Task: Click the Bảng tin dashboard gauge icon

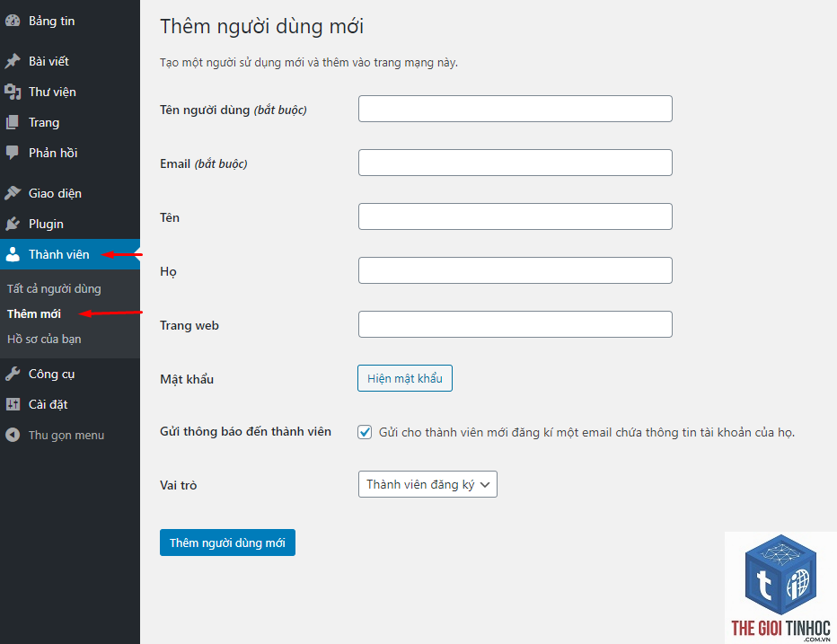Action: click(x=13, y=21)
